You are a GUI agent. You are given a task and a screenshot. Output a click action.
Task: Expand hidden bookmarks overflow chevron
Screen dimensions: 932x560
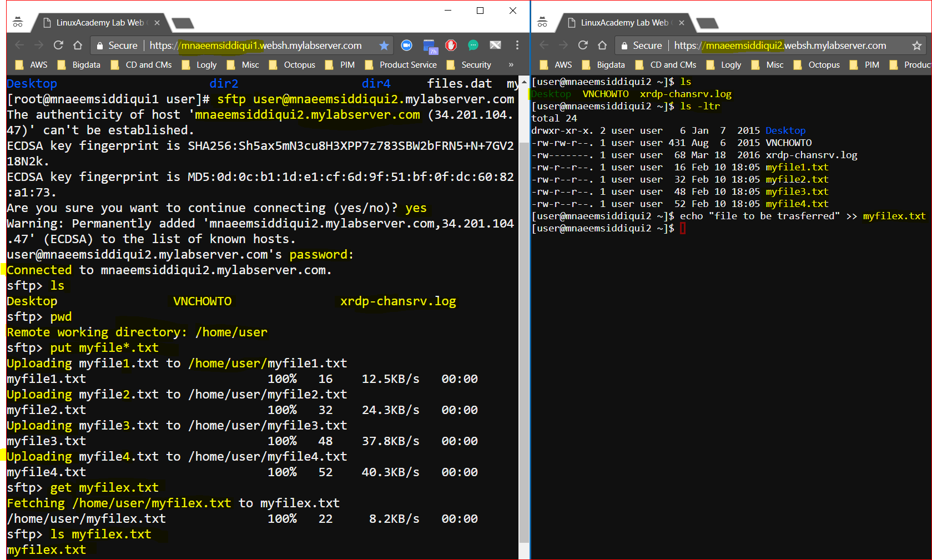coord(511,65)
